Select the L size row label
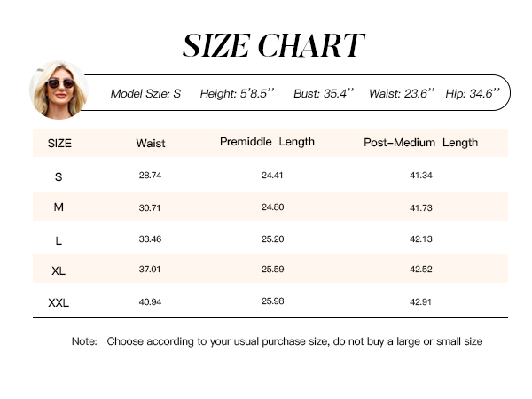 point(59,241)
